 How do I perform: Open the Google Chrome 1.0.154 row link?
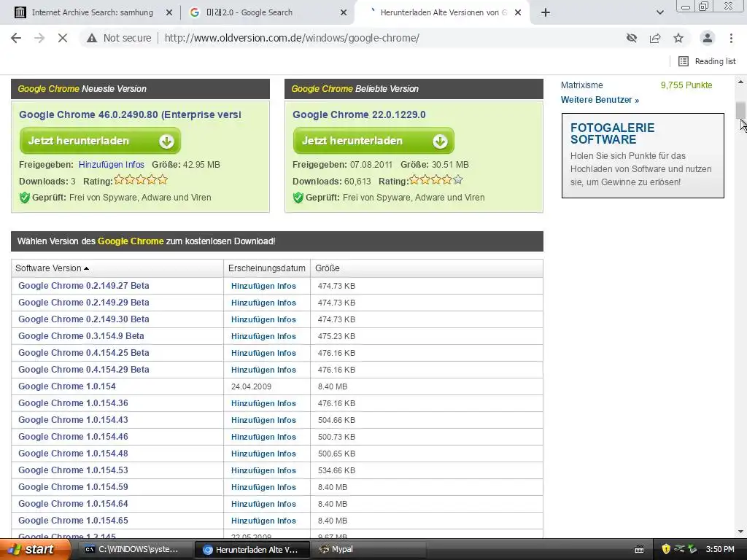click(x=66, y=386)
